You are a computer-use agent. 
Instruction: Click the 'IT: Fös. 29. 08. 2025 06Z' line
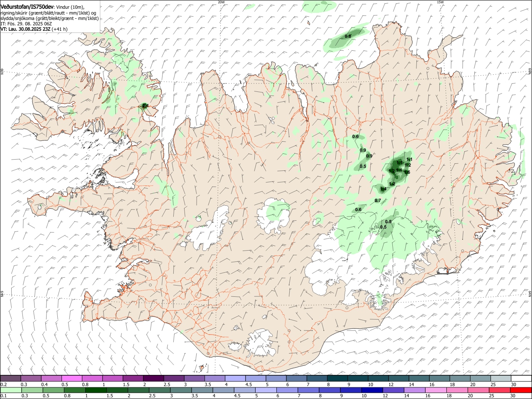pos(27,24)
